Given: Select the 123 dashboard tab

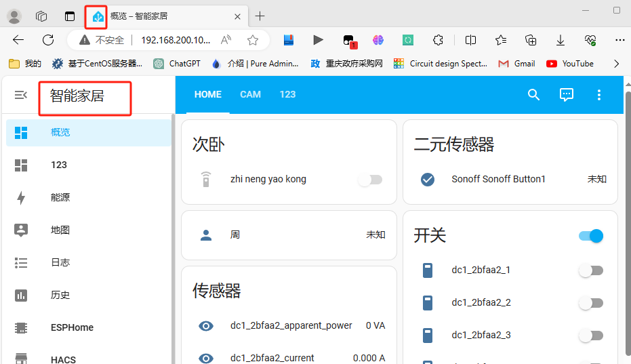Looking at the screenshot, I should coord(287,95).
